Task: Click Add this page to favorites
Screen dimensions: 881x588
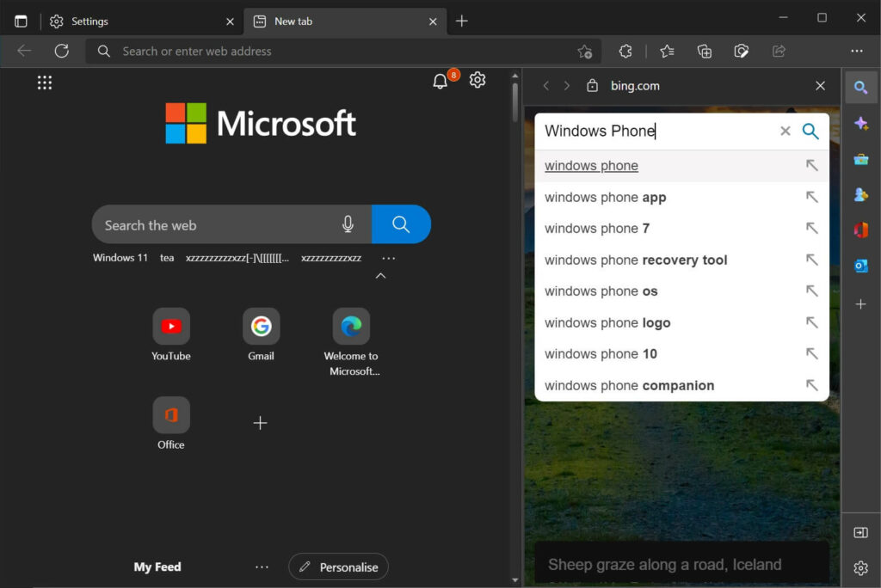Action: click(x=585, y=52)
